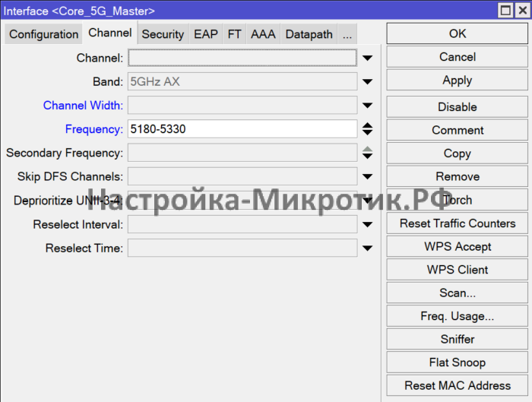Click the Reselect Interval field
Screen dimensions: 532x402
[242, 224]
